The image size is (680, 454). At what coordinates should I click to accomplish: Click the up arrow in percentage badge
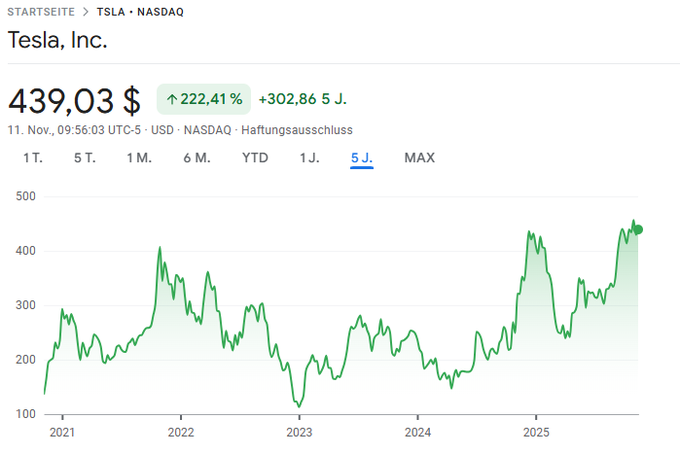pyautogui.click(x=172, y=99)
